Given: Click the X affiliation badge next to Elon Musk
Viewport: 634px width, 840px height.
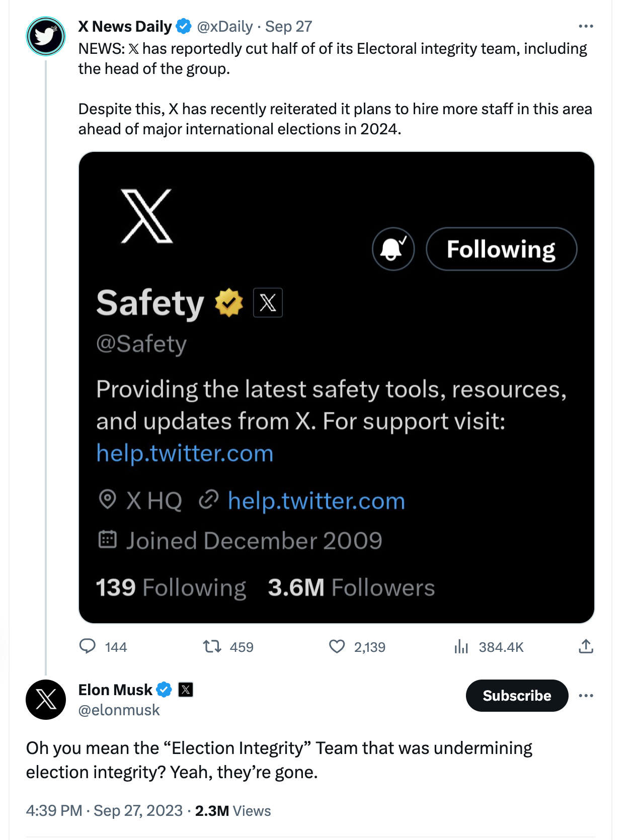Looking at the screenshot, I should [186, 690].
